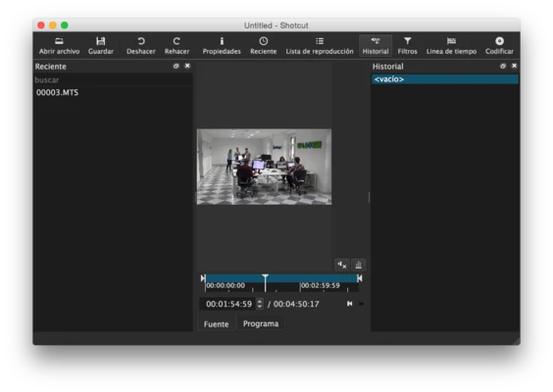Image resolution: width=553 pixels, height=392 pixels.
Task: Click the window resize grip corner
Action: point(517,341)
